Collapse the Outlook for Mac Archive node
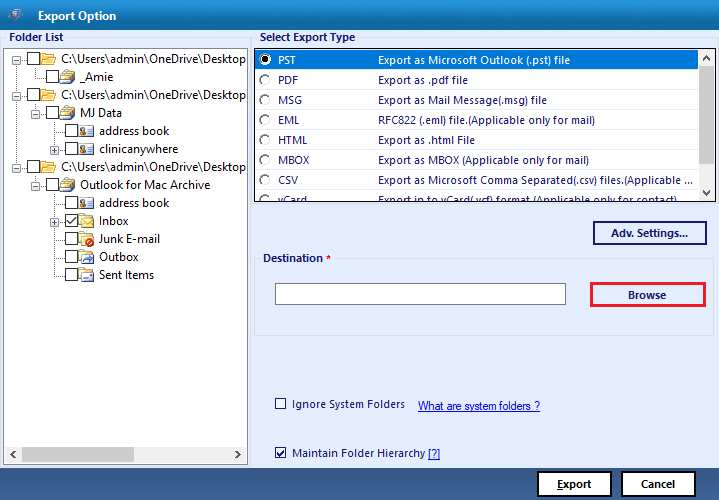Screen dimensions: 719x500 coord(35,186)
